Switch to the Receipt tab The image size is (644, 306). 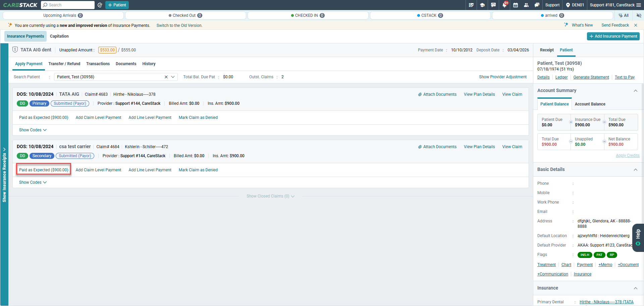547,50
